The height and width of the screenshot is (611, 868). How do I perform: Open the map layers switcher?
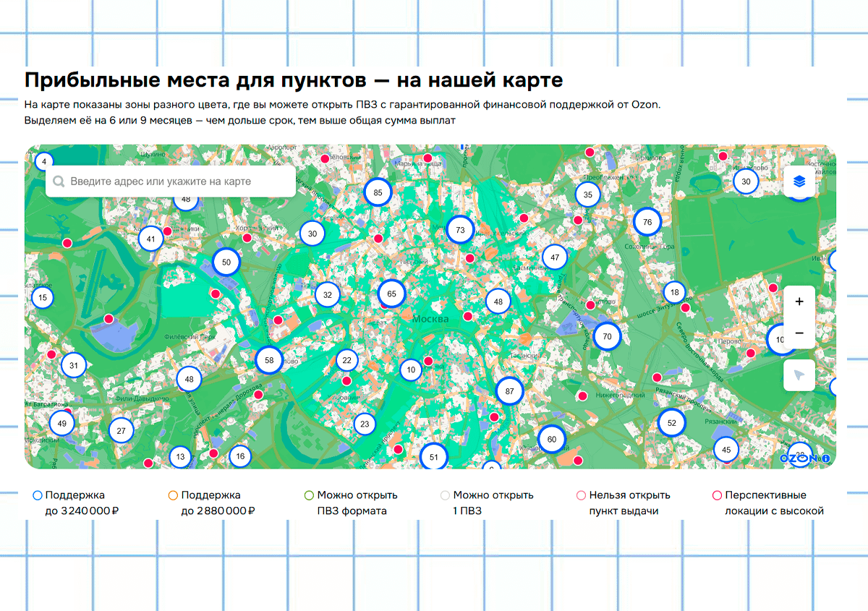[799, 182]
